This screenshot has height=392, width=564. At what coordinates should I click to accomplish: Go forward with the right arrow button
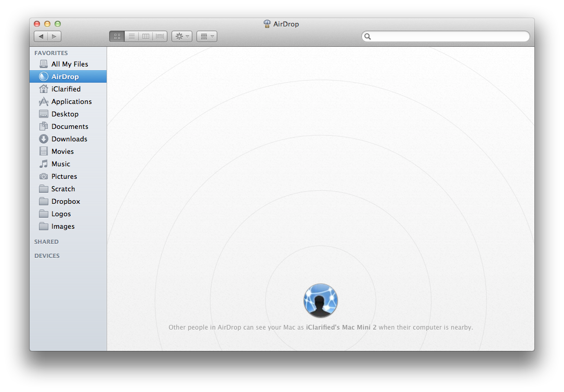tap(54, 36)
